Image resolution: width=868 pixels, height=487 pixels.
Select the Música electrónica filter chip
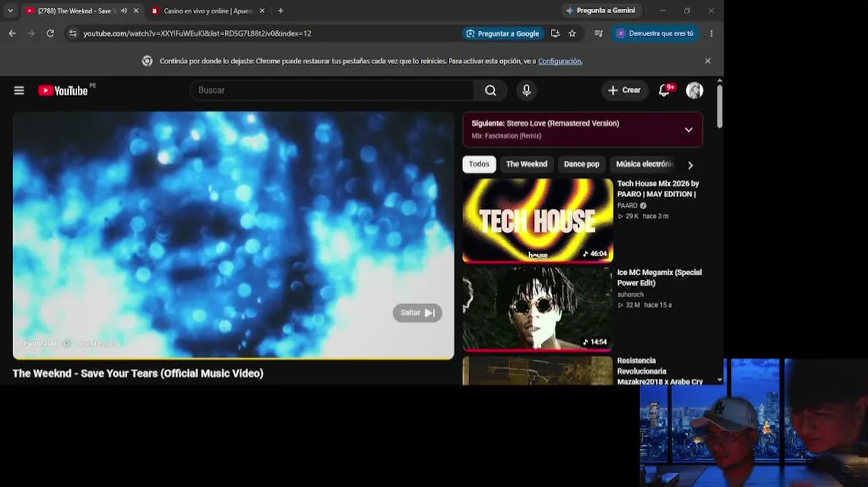click(x=644, y=164)
